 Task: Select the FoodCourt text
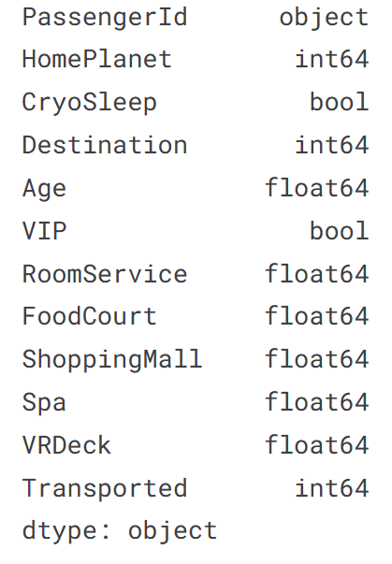tap(90, 316)
